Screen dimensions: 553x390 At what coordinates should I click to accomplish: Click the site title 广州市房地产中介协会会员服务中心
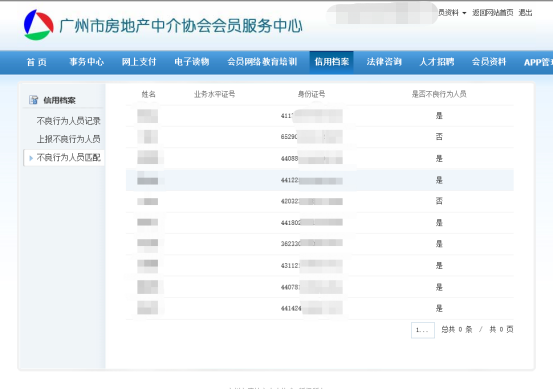pyautogui.click(x=181, y=26)
